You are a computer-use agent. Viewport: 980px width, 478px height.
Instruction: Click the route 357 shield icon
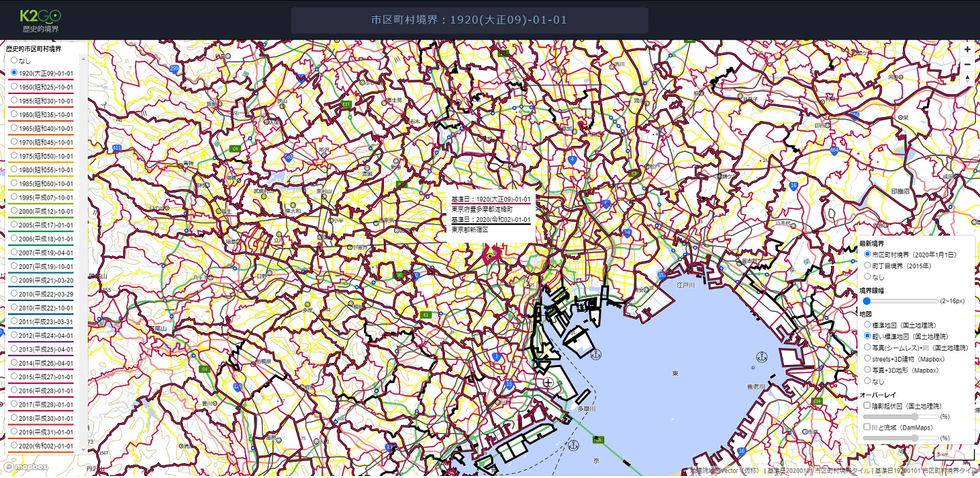661,274
